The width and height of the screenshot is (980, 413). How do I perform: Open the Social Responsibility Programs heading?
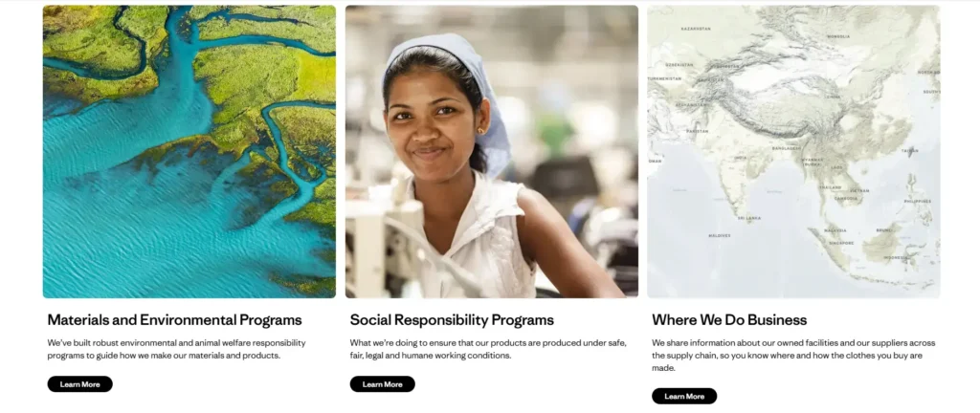(x=452, y=320)
